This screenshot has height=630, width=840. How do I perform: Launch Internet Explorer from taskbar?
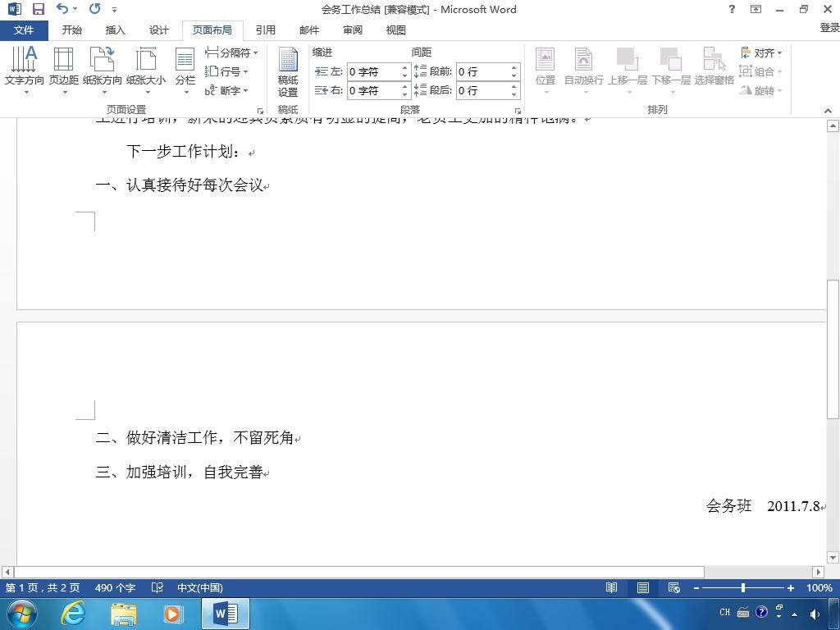[72, 614]
